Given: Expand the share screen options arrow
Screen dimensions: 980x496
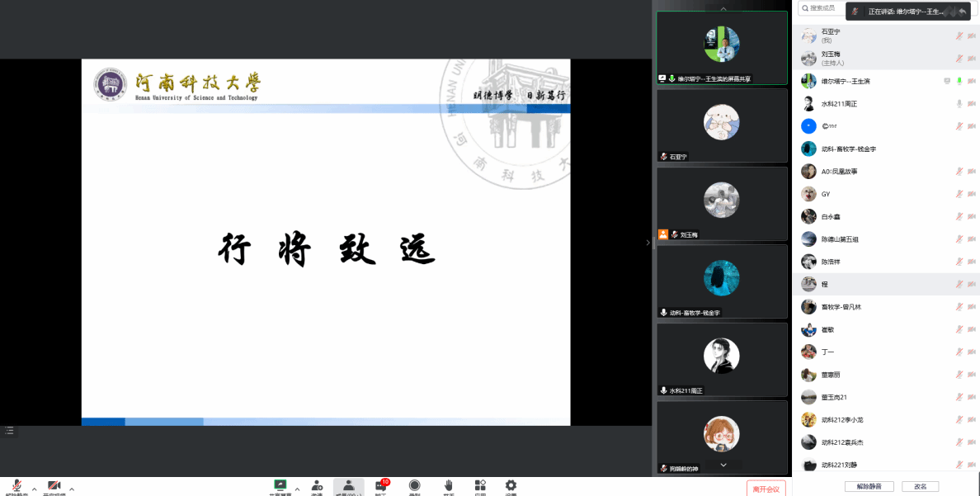Looking at the screenshot, I should (297, 489).
